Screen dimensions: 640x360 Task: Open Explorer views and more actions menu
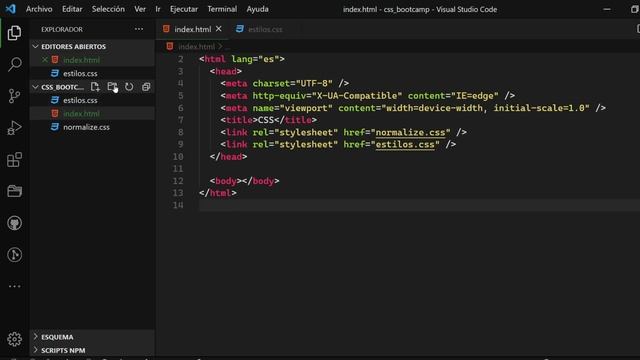coord(139,29)
